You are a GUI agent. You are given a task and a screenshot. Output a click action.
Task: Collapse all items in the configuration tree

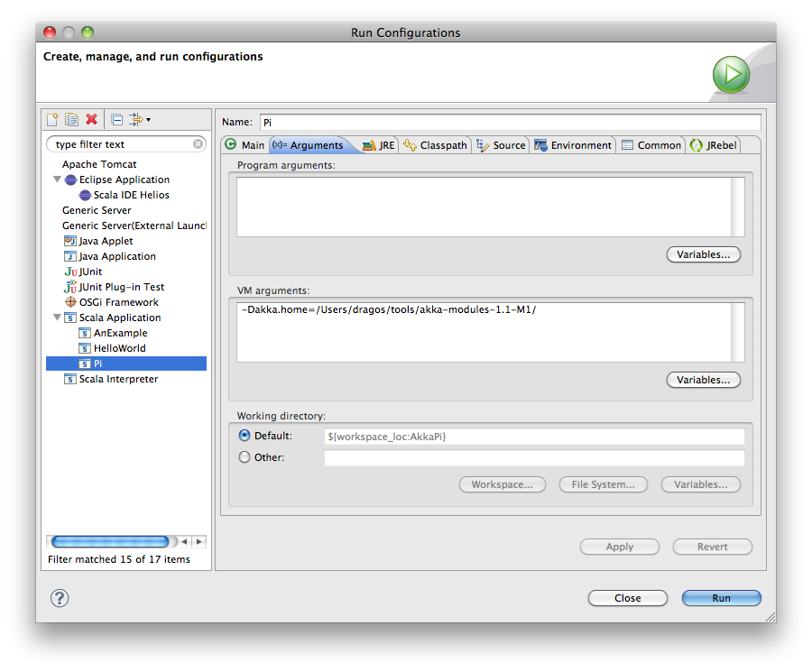click(116, 119)
